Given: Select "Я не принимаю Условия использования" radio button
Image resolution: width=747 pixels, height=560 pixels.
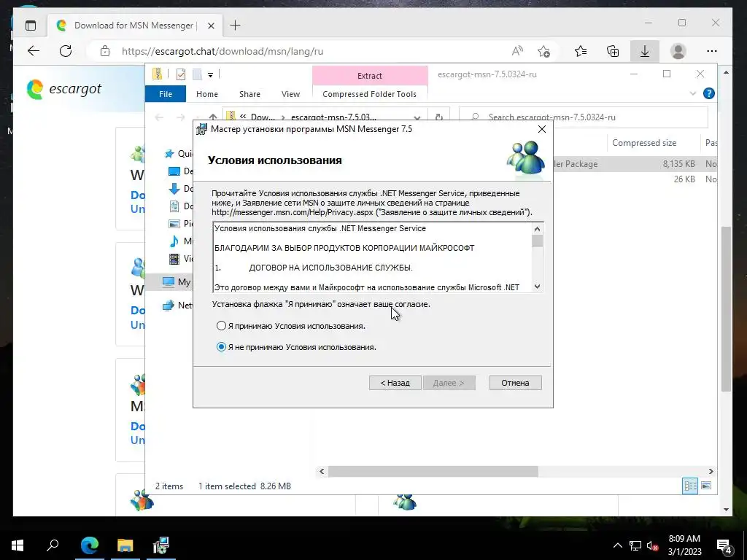Looking at the screenshot, I should (x=221, y=347).
